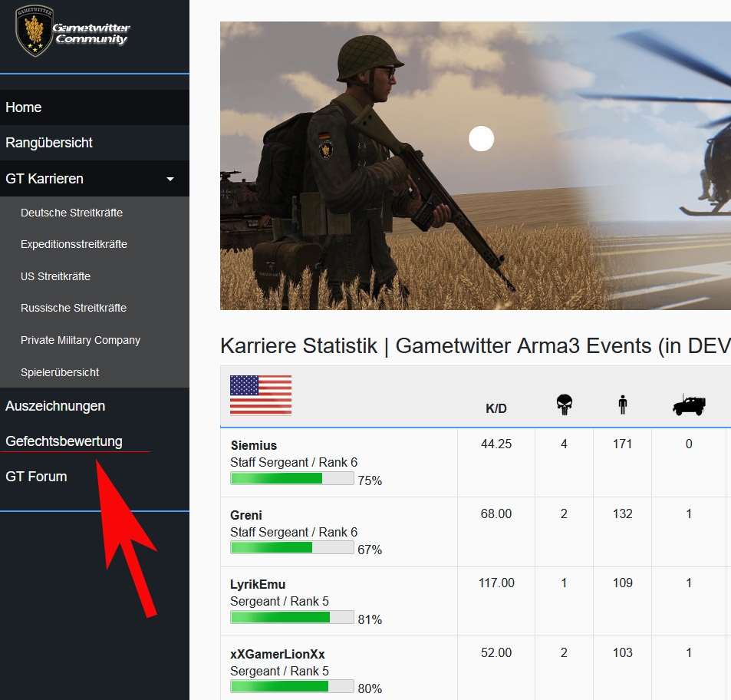Viewport: 731px width, 700px height.
Task: Click K/D value 44.25
Action: (496, 444)
